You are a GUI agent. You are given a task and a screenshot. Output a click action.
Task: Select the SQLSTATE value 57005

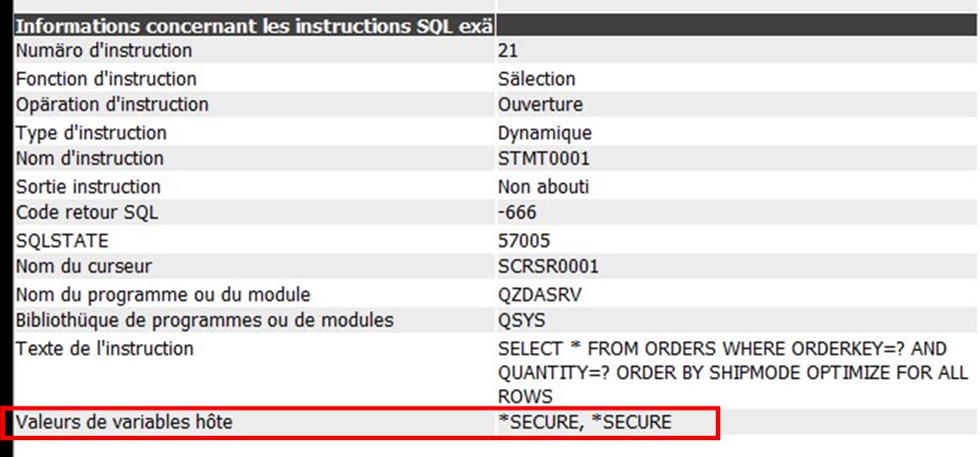pos(524,241)
